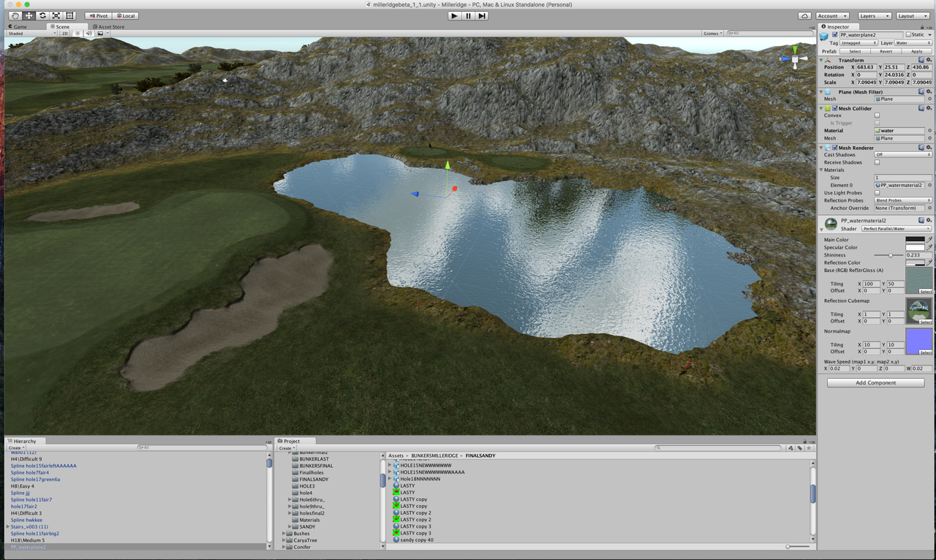Select the Move tool in the toolbar
Viewport: 936px width, 560px height.
pyautogui.click(x=29, y=15)
